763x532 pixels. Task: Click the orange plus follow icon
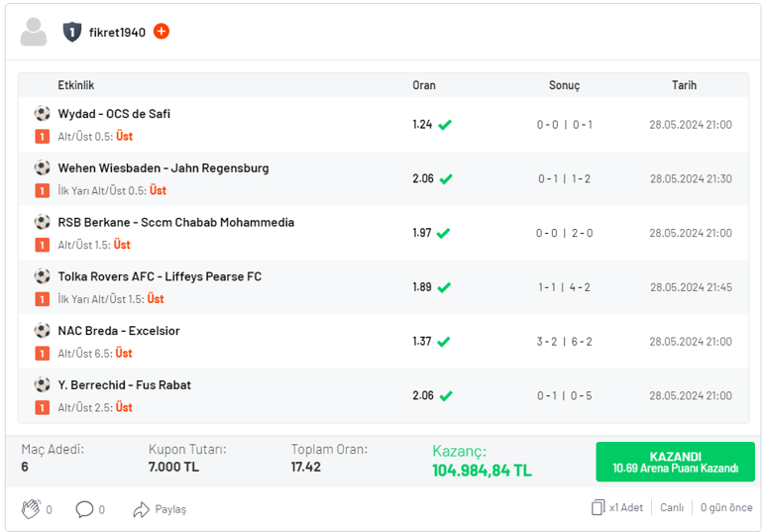162,32
